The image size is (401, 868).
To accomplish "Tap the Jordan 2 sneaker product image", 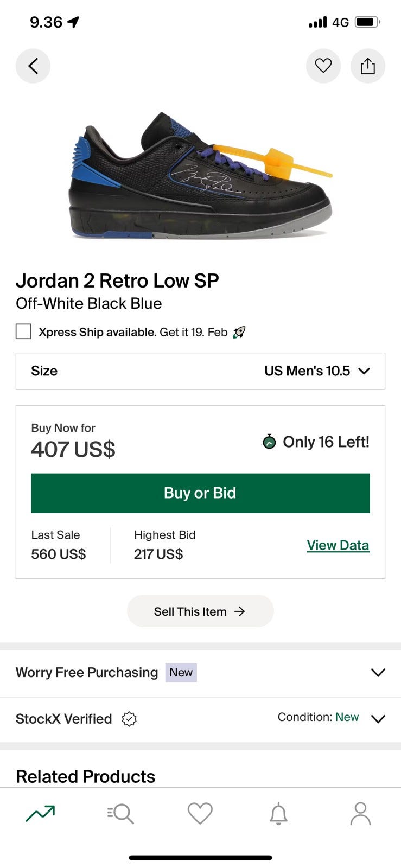I will coord(200,176).
